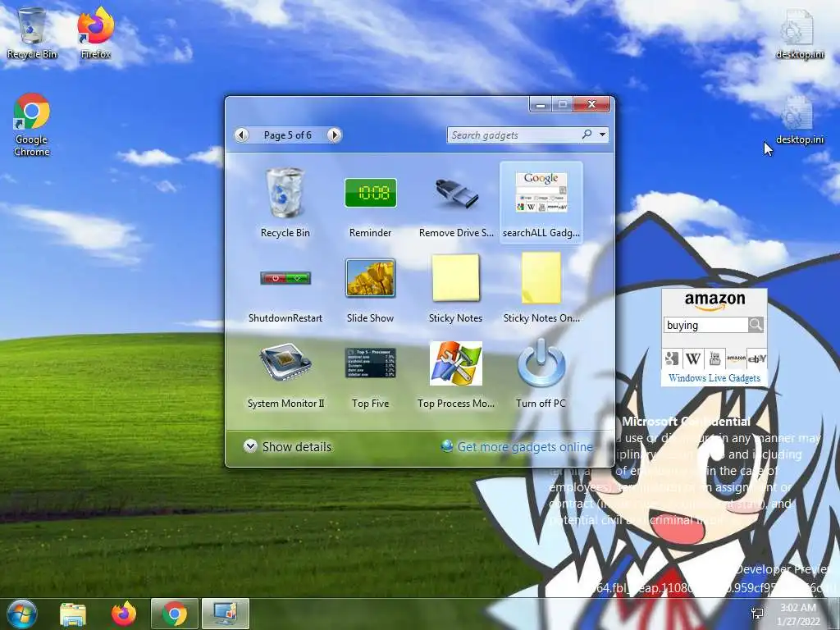Select the Top Process Monitor gadget
The height and width of the screenshot is (630, 840).
(456, 374)
